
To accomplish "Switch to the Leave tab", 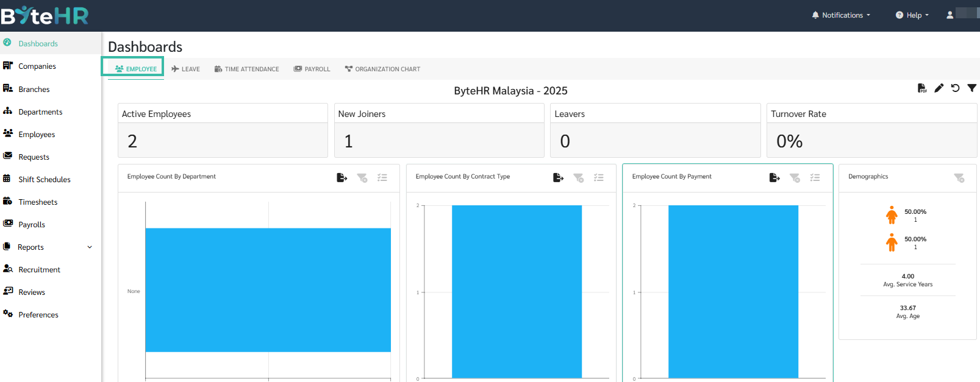I will click(x=186, y=69).
